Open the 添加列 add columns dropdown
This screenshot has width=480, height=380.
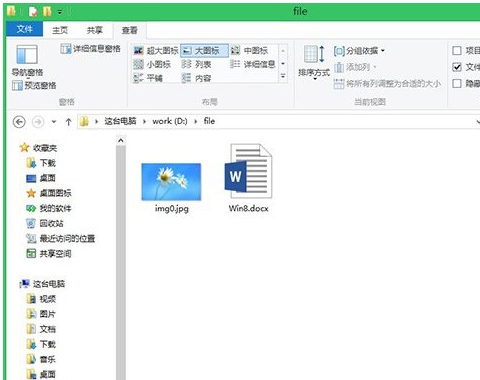(355, 67)
